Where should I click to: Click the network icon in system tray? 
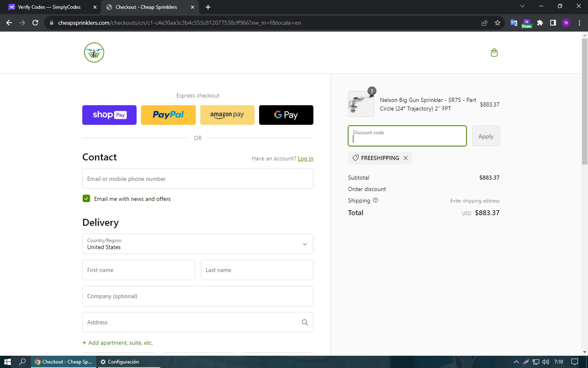pyautogui.click(x=536, y=362)
